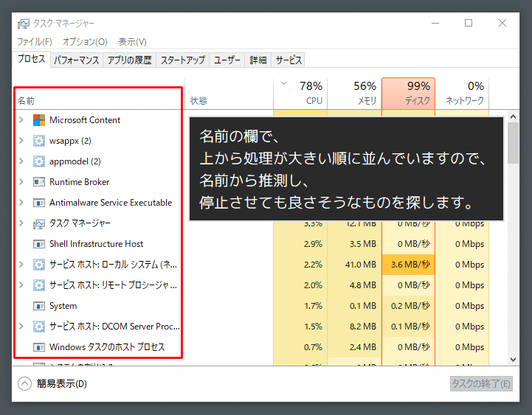Expand the appmodel (2) process group
The width and height of the screenshot is (532, 415).
click(21, 161)
